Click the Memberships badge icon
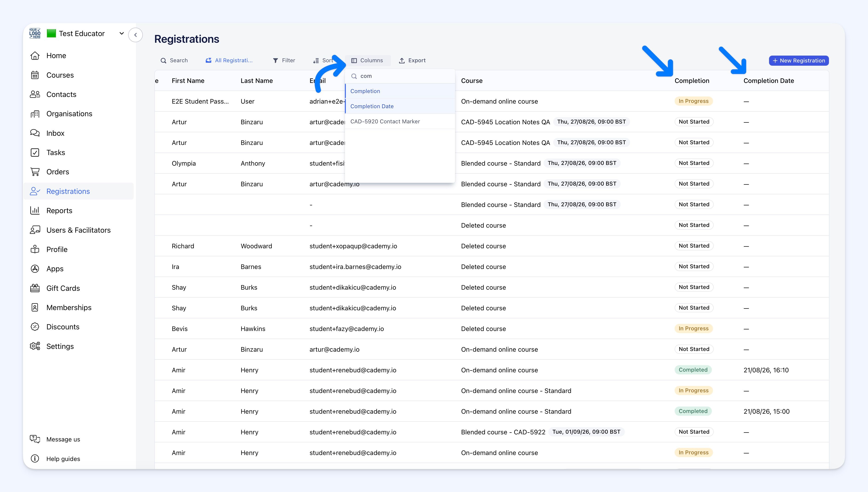Screen dimensions: 868x492 [x=35, y=308]
